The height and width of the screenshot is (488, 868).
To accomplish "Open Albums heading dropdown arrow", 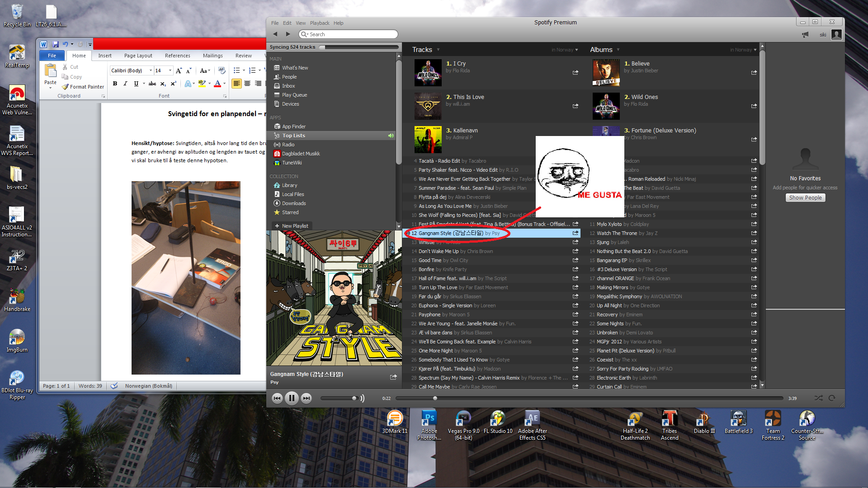I will [618, 50].
